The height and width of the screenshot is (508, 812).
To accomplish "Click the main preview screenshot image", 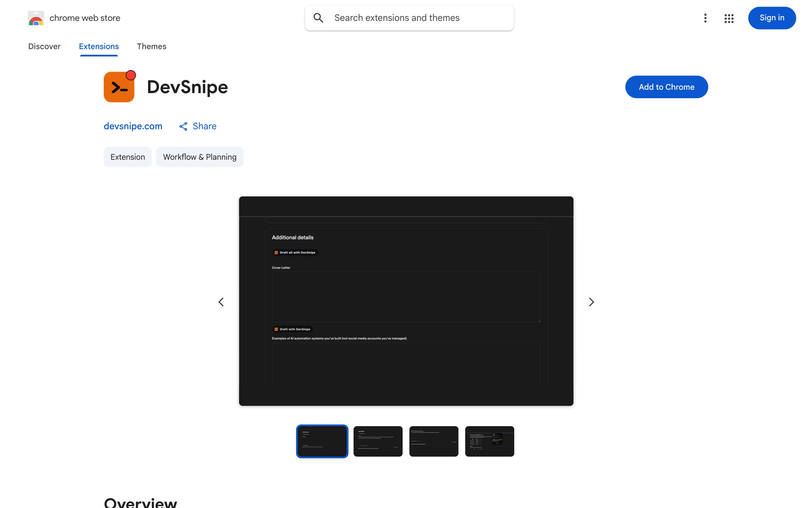I will (406, 301).
